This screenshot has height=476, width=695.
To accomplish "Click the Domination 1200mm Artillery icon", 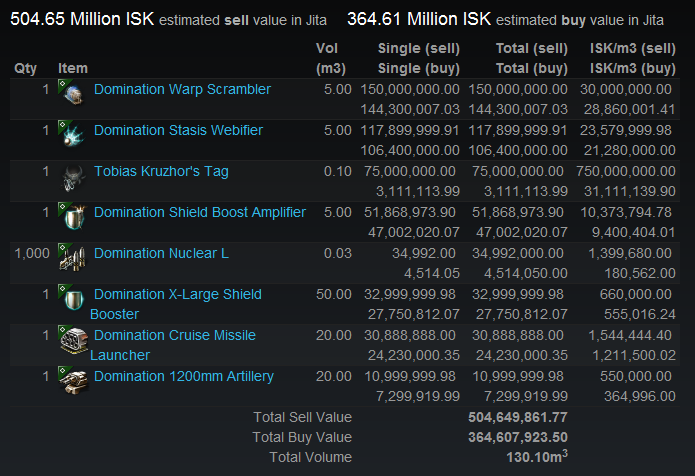I will 73,381.
